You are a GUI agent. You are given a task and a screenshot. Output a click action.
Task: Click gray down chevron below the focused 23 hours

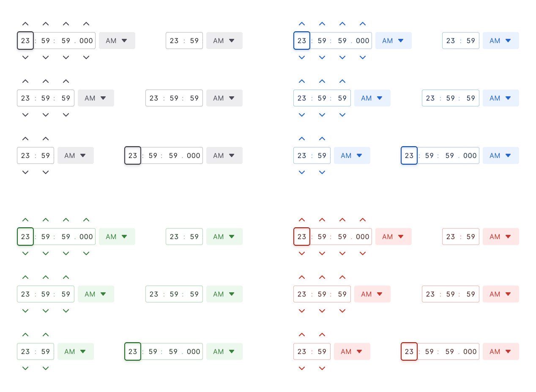pyautogui.click(x=25, y=57)
